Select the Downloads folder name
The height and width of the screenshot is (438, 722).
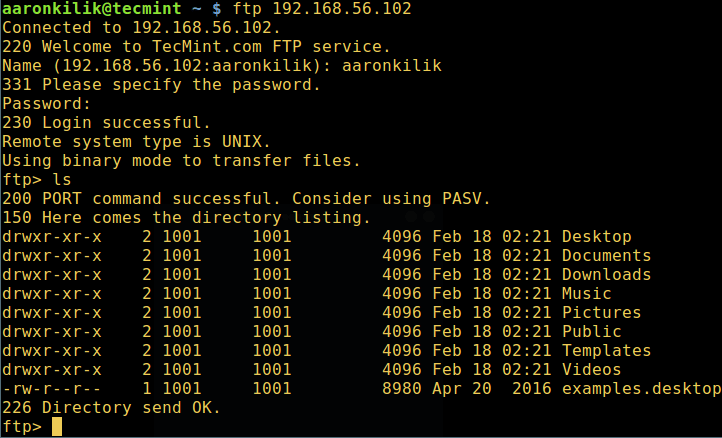tap(606, 275)
